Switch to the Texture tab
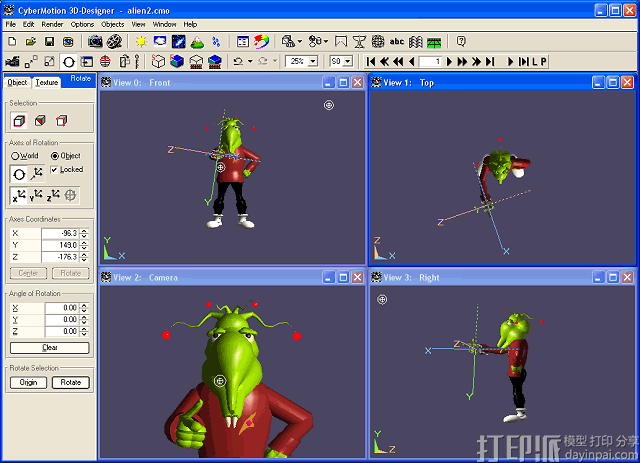640x463 pixels. [47, 82]
